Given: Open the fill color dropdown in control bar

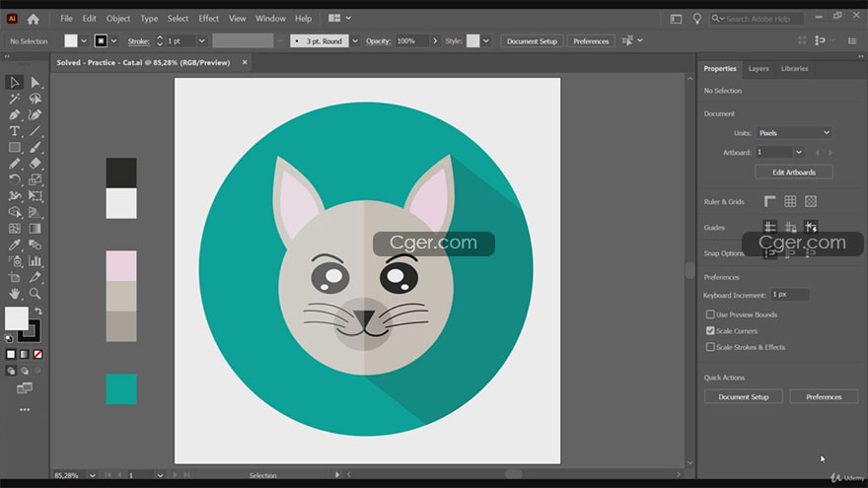Looking at the screenshot, I should click(x=84, y=41).
